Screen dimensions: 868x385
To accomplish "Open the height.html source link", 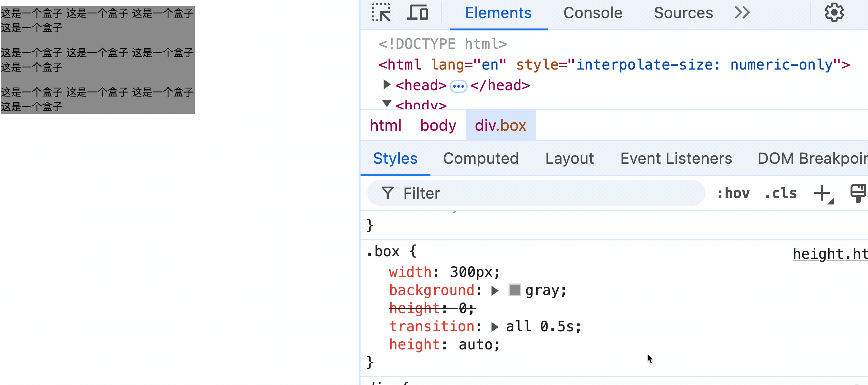I will click(x=830, y=254).
